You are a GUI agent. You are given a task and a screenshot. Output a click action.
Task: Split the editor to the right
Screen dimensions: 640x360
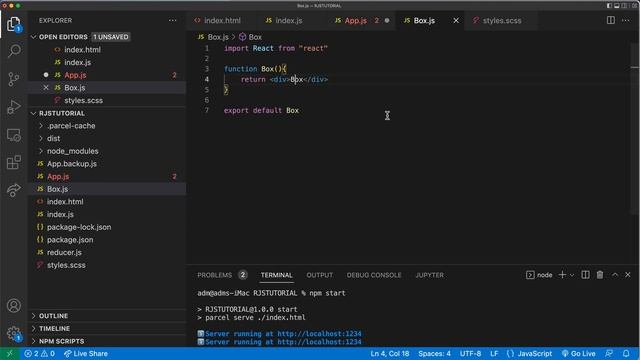[x=611, y=20]
